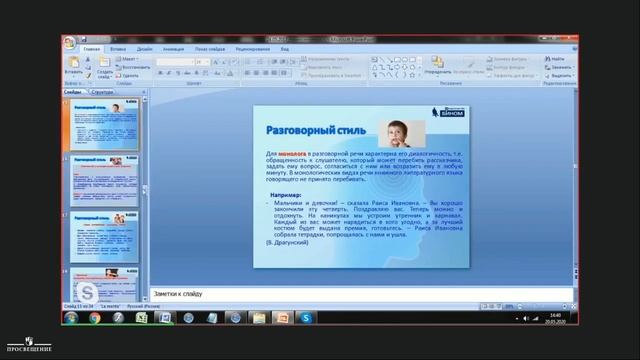Switch to the Показ слайдов ribbon tab

(210, 49)
